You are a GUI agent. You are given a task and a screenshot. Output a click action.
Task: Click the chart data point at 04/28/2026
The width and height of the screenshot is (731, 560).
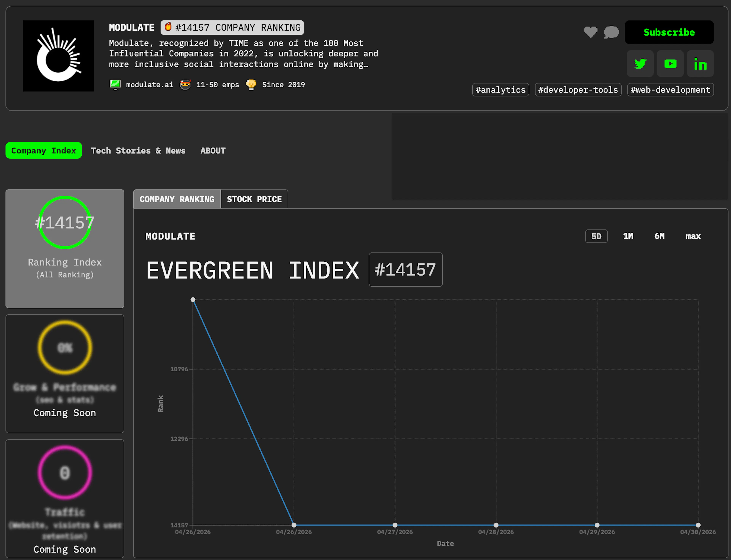(x=496, y=525)
